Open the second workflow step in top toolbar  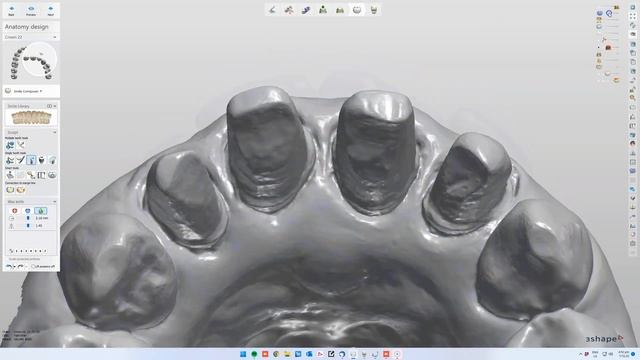[289, 10]
